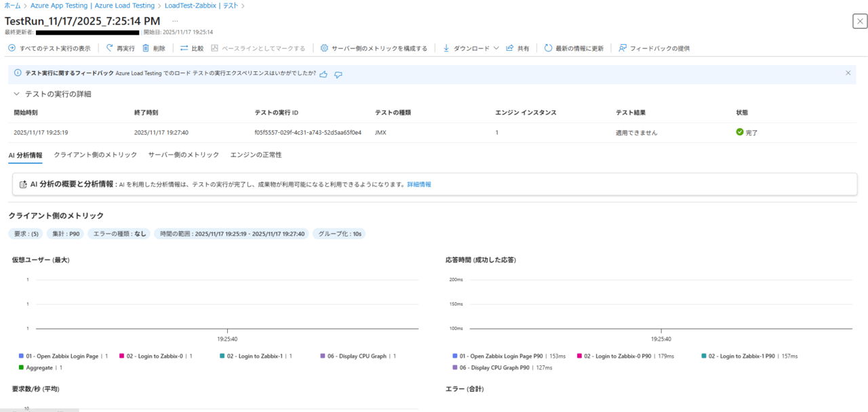Viewport: 868px width, 412px height.
Task: Click the thumbs up feedback icon
Action: (x=323, y=74)
